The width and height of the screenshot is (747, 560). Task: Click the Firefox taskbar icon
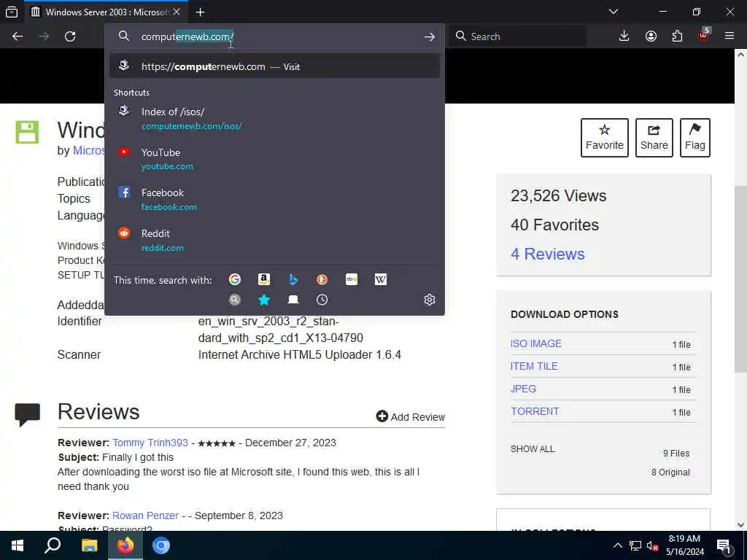pyautogui.click(x=125, y=545)
